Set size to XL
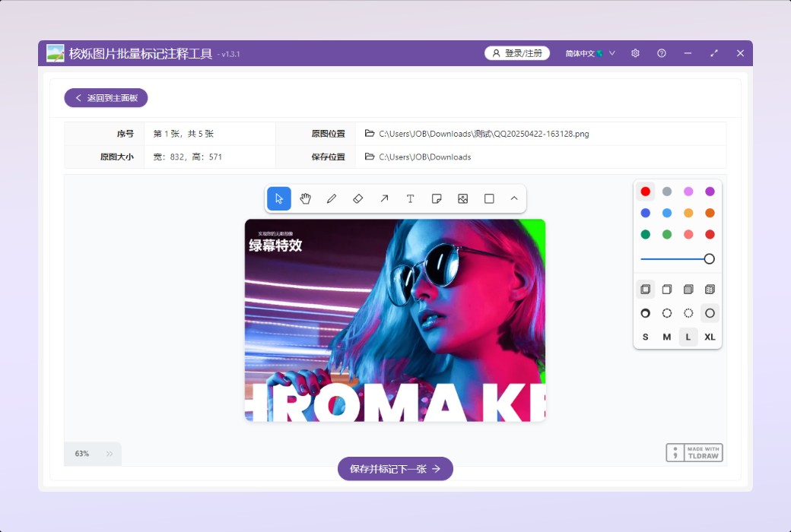Viewport: 791px width, 532px height. [710, 337]
